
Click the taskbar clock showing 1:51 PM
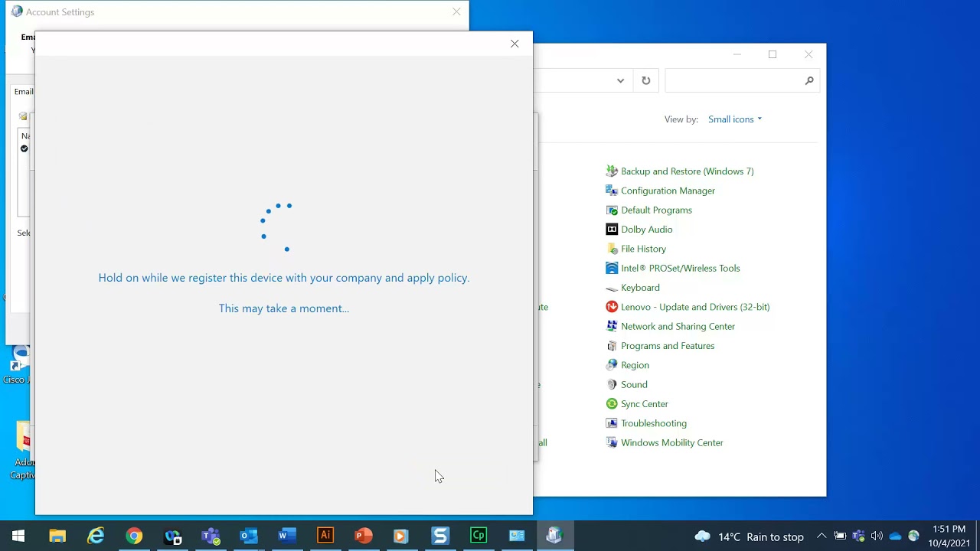[949, 536]
